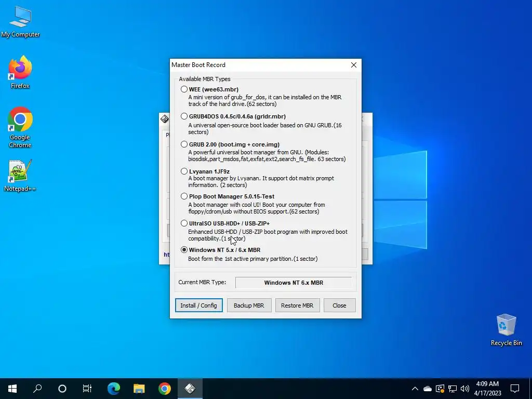Screen dimensions: 532x399
Task: Open My Computer desktop icon
Action: click(x=20, y=22)
